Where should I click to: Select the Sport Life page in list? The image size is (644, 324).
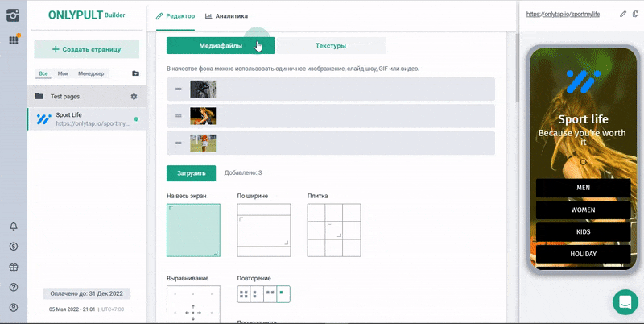coord(86,119)
